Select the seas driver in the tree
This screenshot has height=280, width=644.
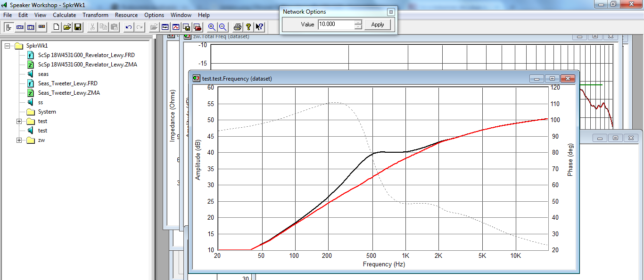[x=43, y=74]
